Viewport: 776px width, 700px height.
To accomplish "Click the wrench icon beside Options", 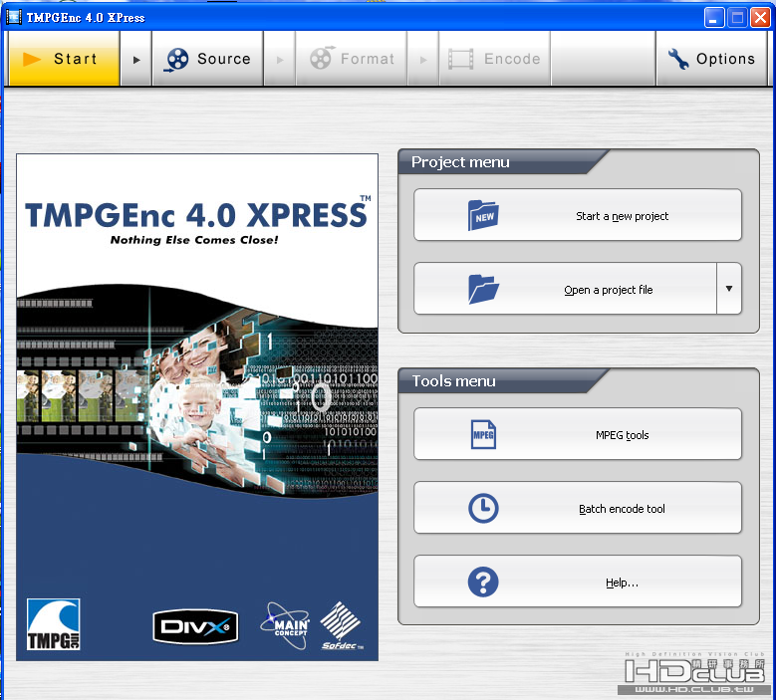I will click(x=678, y=59).
